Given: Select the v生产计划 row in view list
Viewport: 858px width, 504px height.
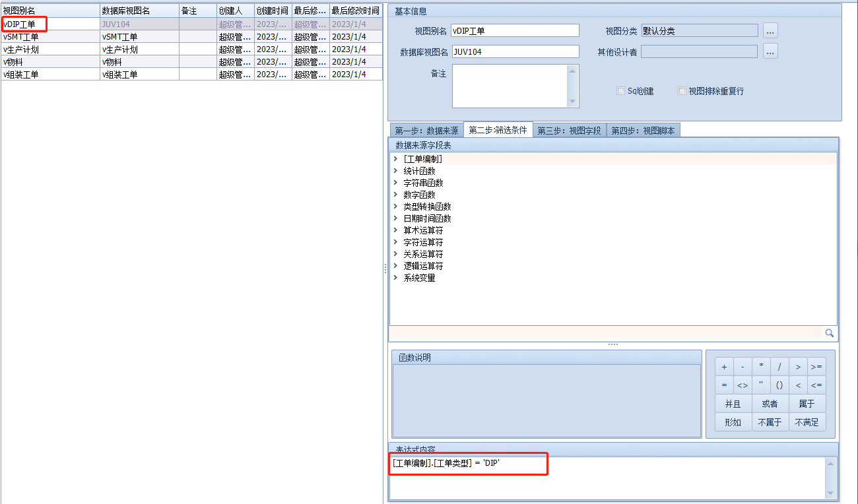Looking at the screenshot, I should (50, 49).
